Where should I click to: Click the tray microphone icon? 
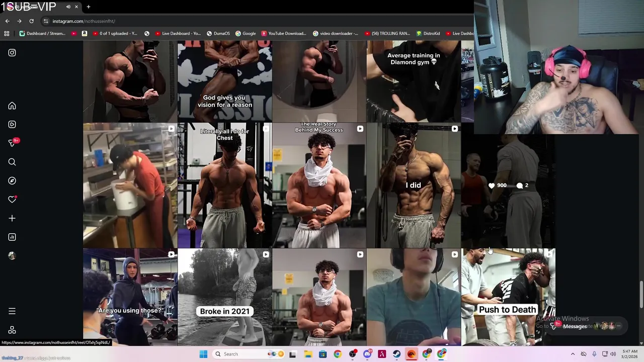[x=594, y=354]
